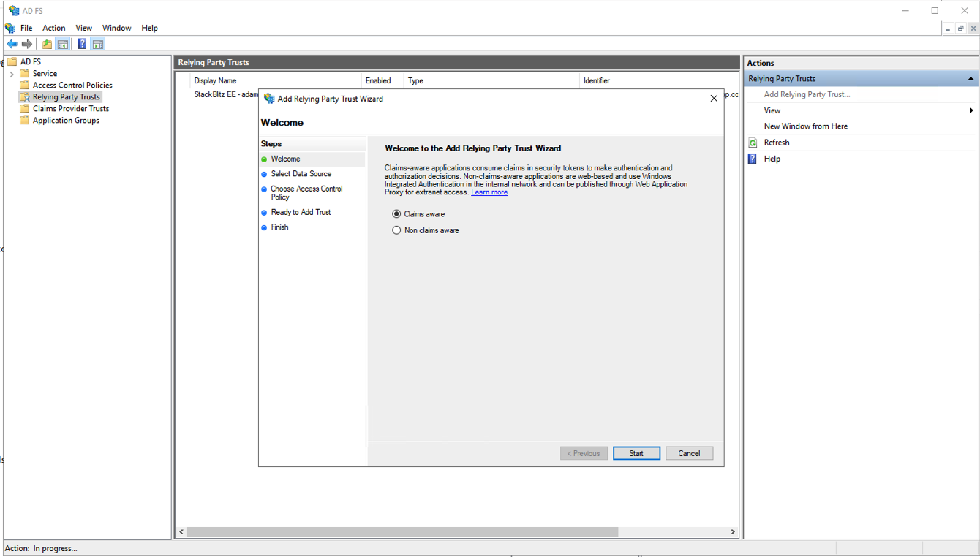Toggle the Show/Hide Console Tree icon

click(63, 44)
